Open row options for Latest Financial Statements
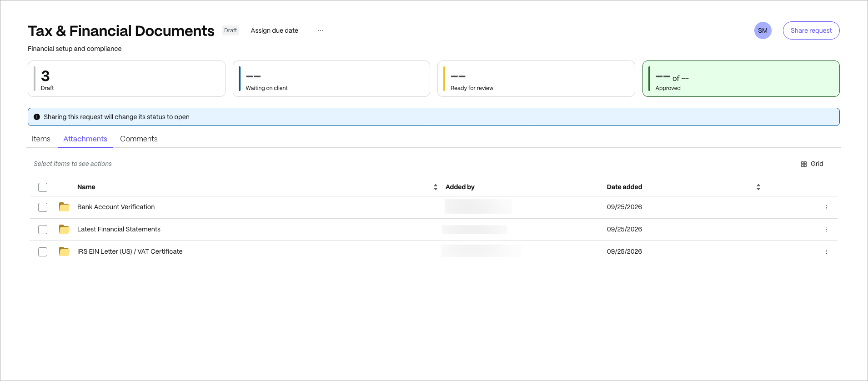Image resolution: width=868 pixels, height=381 pixels. point(826,230)
